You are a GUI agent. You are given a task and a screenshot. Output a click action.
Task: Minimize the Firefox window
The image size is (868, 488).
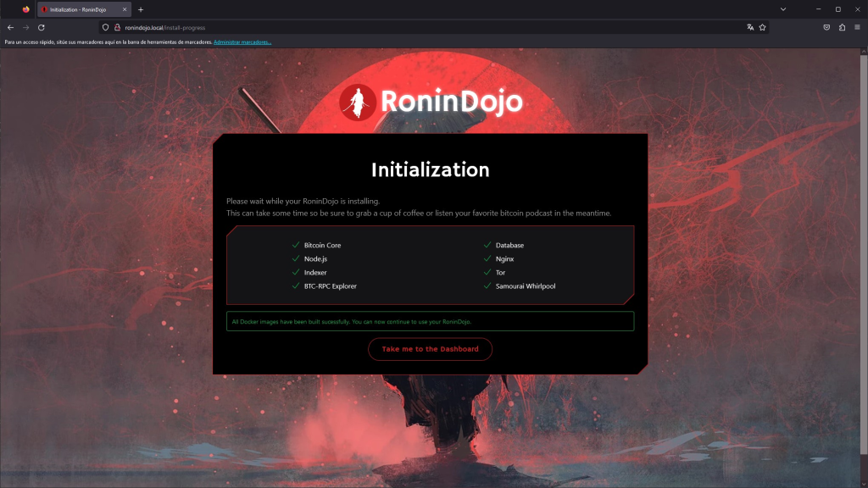(x=818, y=9)
